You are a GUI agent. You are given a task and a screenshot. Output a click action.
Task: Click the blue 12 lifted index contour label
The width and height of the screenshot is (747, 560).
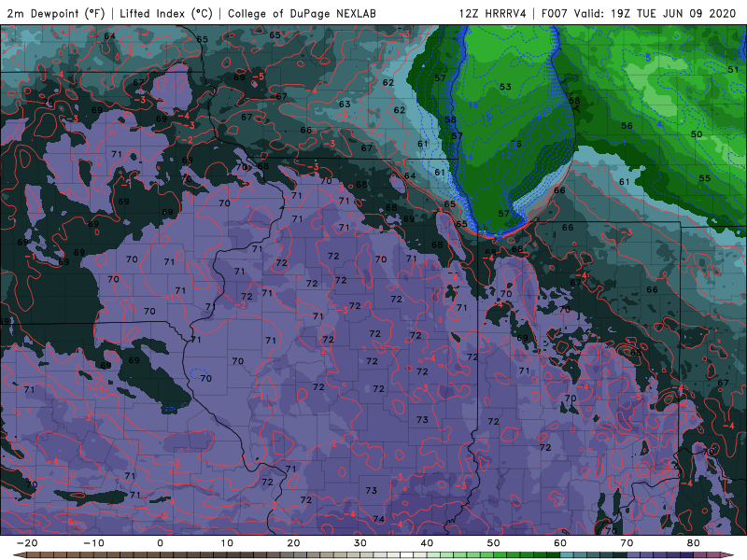tap(506, 155)
